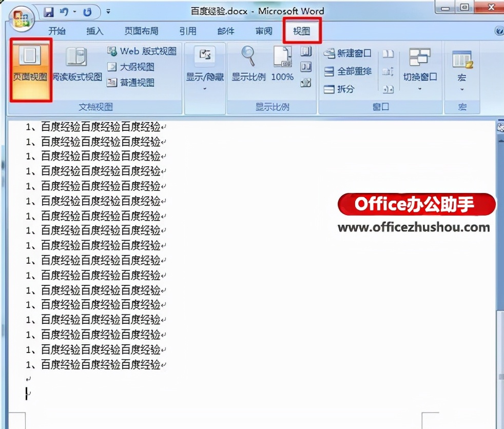Switch to the 开始 tab
The height and width of the screenshot is (429, 504).
point(56,31)
